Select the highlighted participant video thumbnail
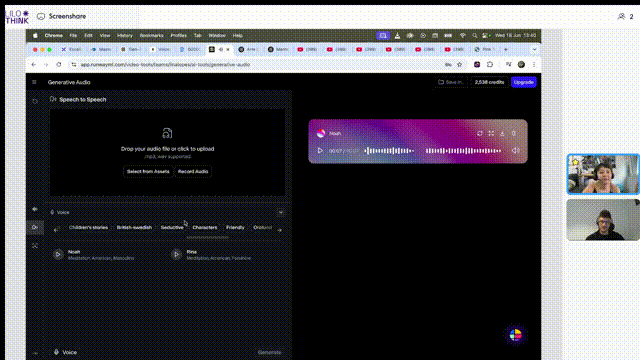The width and height of the screenshot is (640, 360). click(x=603, y=174)
